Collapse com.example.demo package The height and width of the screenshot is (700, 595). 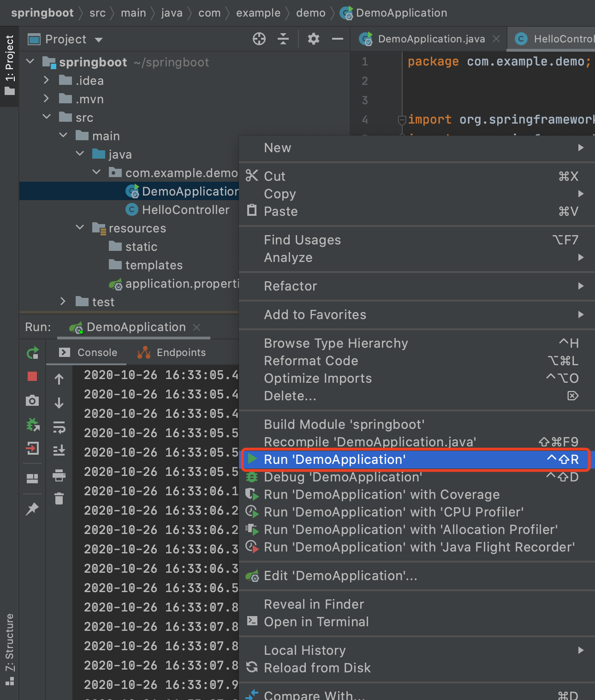(x=96, y=172)
